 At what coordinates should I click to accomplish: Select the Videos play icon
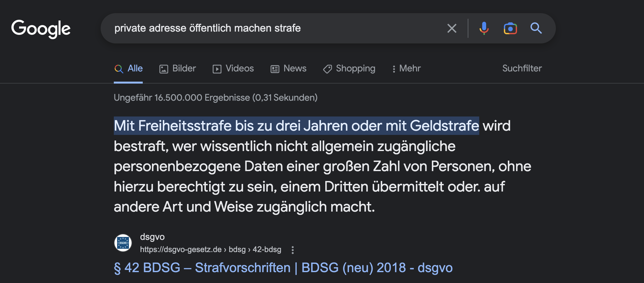point(217,69)
